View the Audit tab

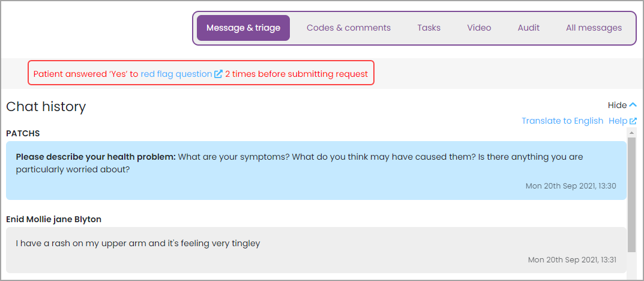click(529, 28)
